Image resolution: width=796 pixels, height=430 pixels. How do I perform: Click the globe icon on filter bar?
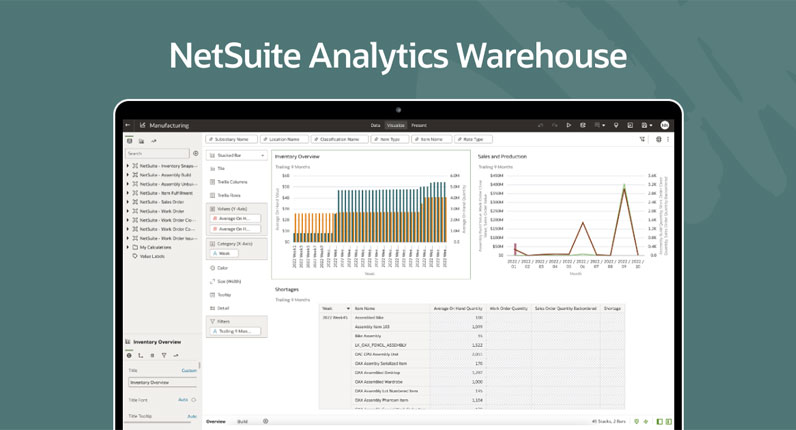[658, 139]
